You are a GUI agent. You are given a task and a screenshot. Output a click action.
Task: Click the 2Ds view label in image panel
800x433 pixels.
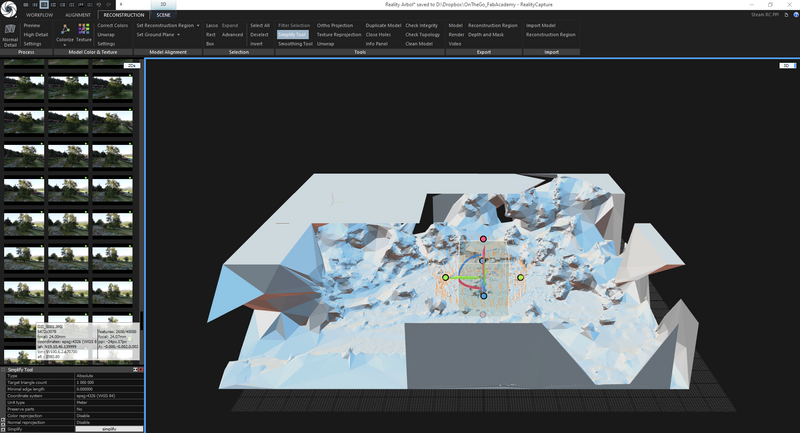(x=132, y=65)
